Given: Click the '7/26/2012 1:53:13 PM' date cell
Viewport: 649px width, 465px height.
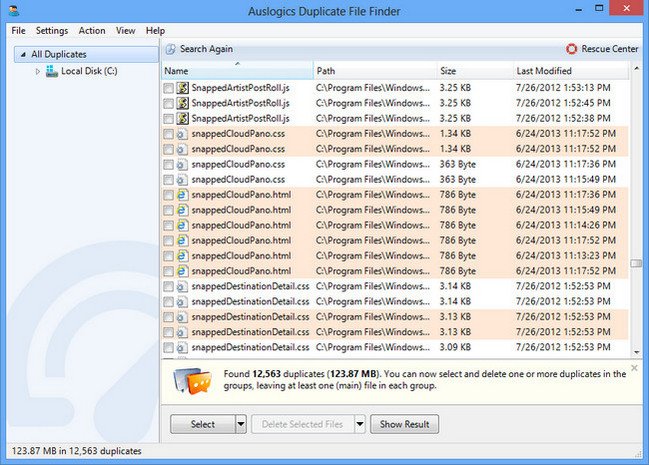Looking at the screenshot, I should click(x=563, y=88).
